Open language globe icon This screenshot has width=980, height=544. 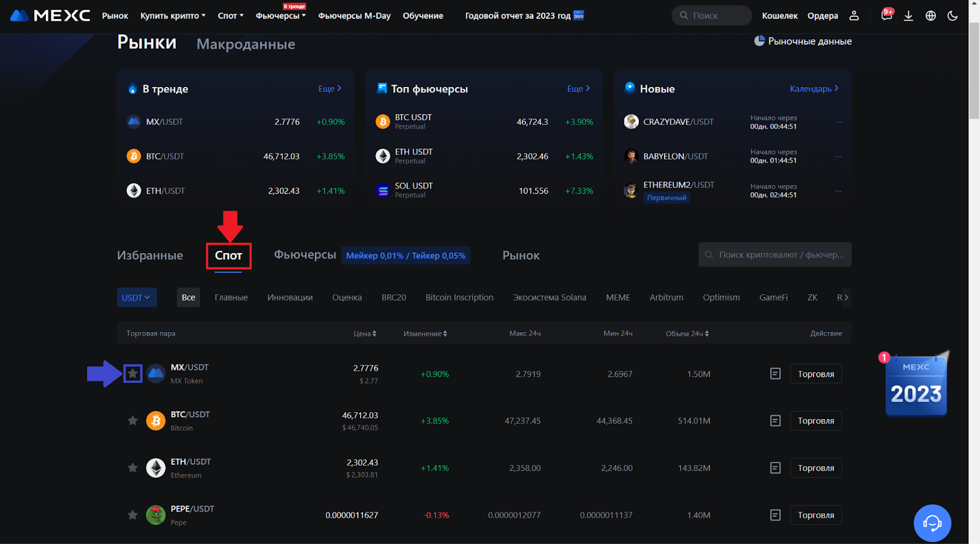point(930,16)
